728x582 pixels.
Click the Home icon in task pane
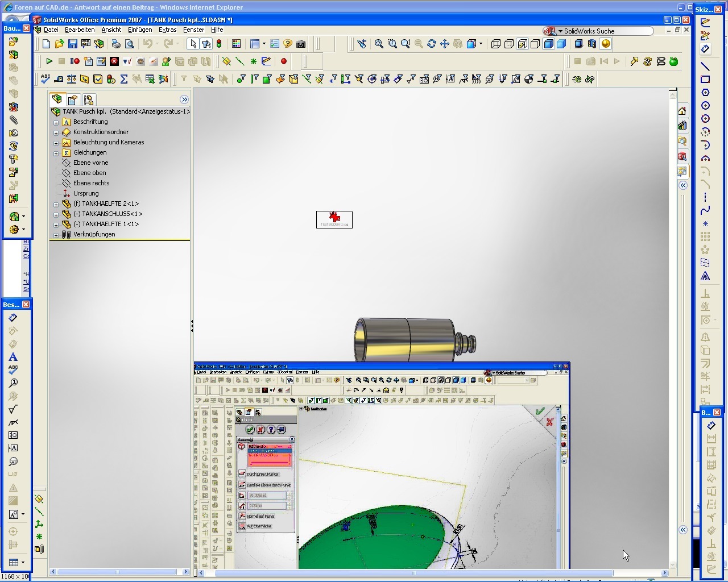pos(682,110)
